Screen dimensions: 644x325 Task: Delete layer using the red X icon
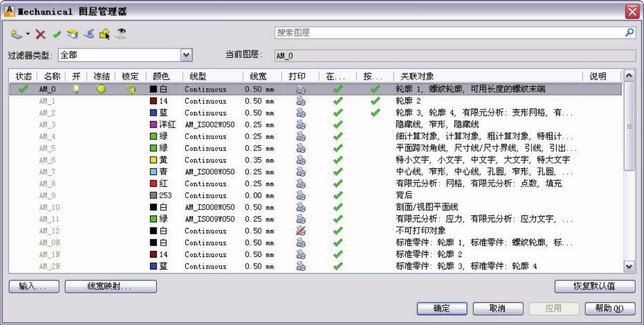click(41, 34)
